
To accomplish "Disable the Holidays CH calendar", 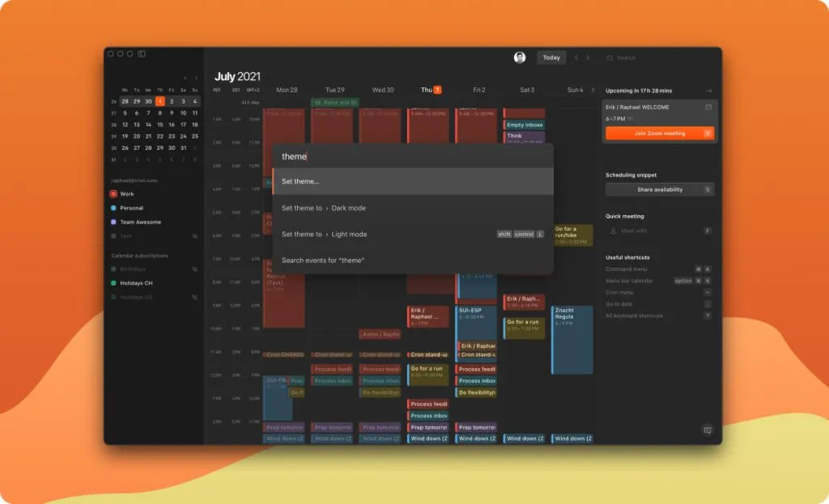I will tap(113, 283).
